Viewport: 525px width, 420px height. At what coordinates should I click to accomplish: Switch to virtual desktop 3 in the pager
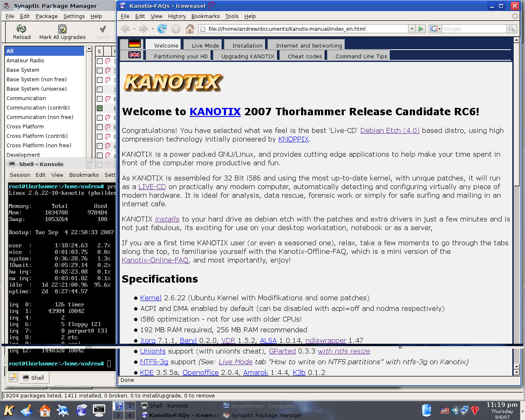point(118,415)
